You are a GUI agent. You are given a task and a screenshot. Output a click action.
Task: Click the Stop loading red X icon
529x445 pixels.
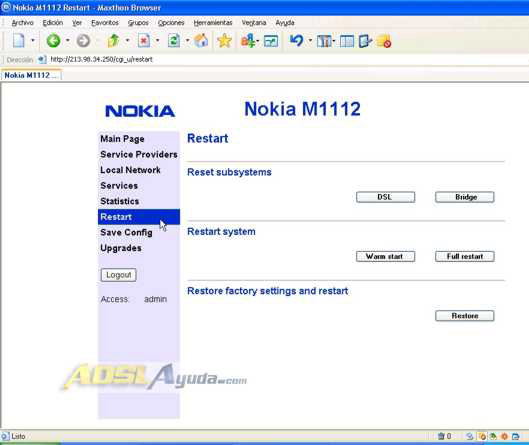pos(144,41)
